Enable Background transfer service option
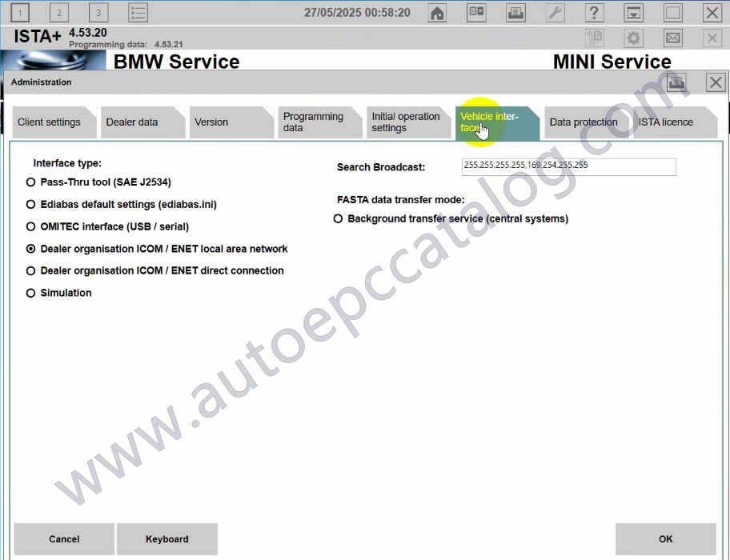730x560 pixels. (x=451, y=218)
